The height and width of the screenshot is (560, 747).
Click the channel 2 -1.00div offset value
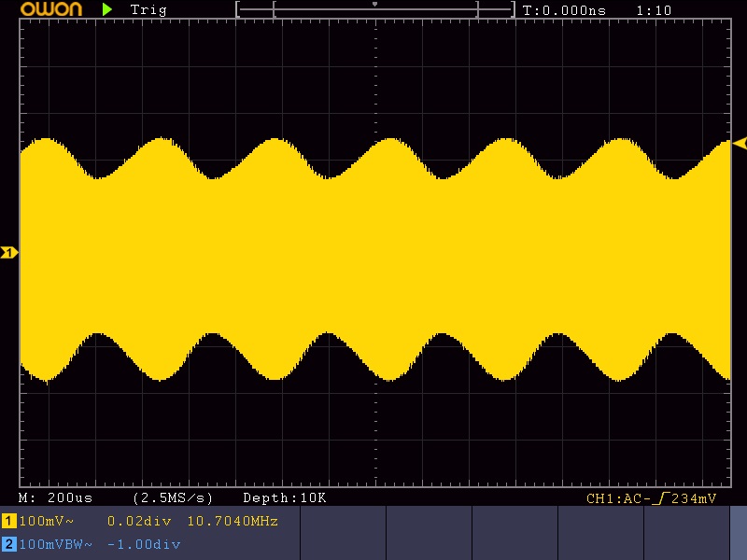coord(144,544)
